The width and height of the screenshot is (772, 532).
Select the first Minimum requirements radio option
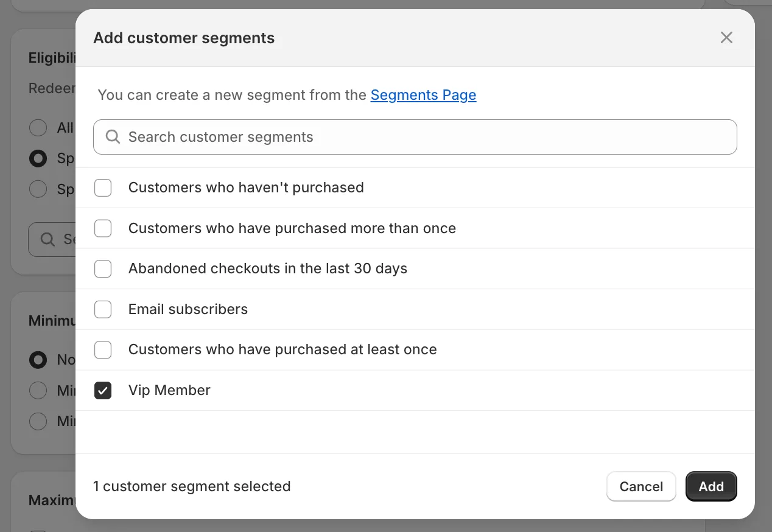point(38,360)
